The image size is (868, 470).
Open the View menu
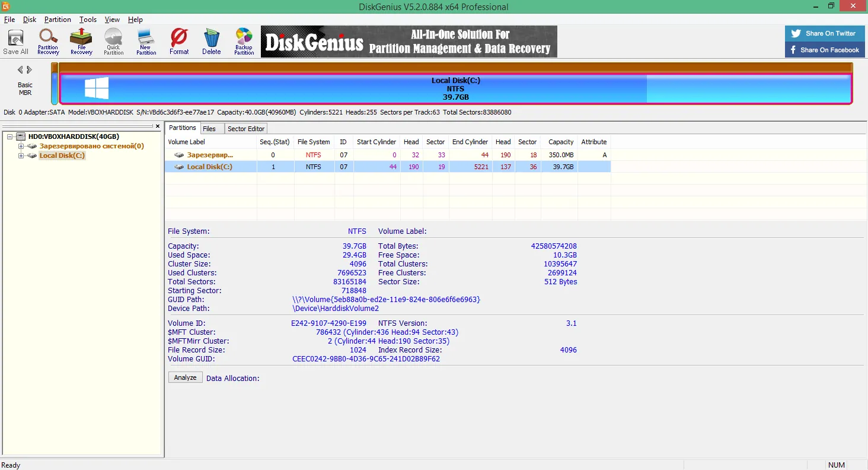click(x=112, y=20)
